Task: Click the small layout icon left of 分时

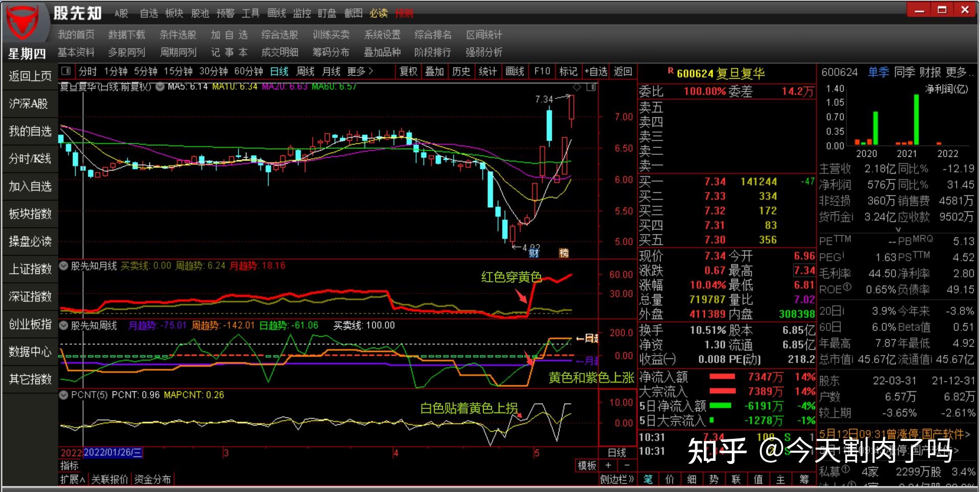Action: pyautogui.click(x=66, y=71)
